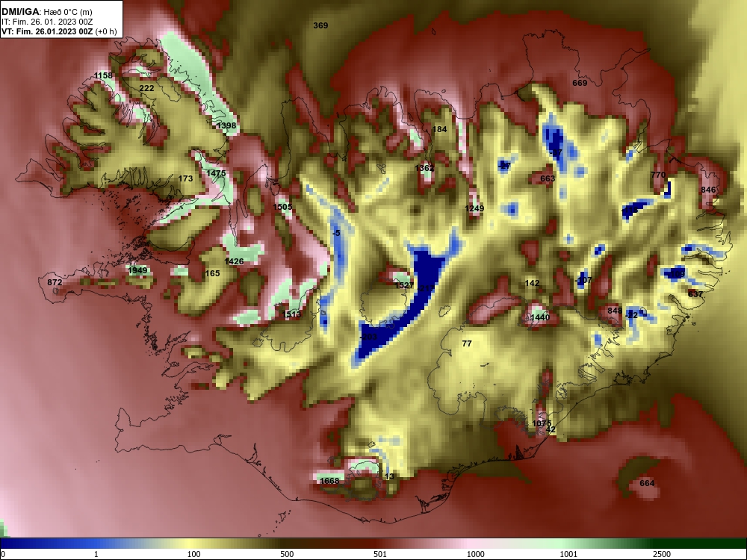747x560 pixels.
Task: Pick the 669 value on the map
Action: 580,83
